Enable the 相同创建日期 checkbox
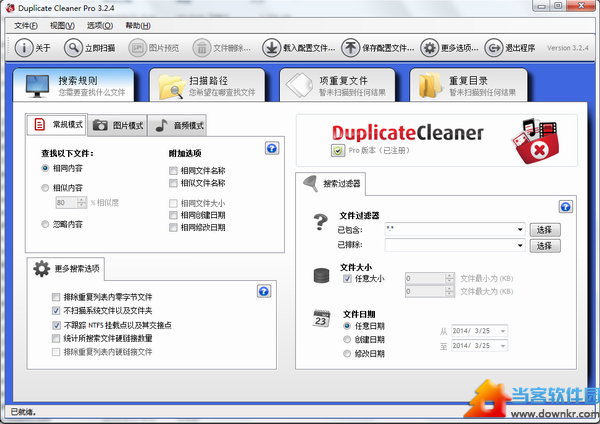Screen dimensions: 600x424 (x=173, y=215)
